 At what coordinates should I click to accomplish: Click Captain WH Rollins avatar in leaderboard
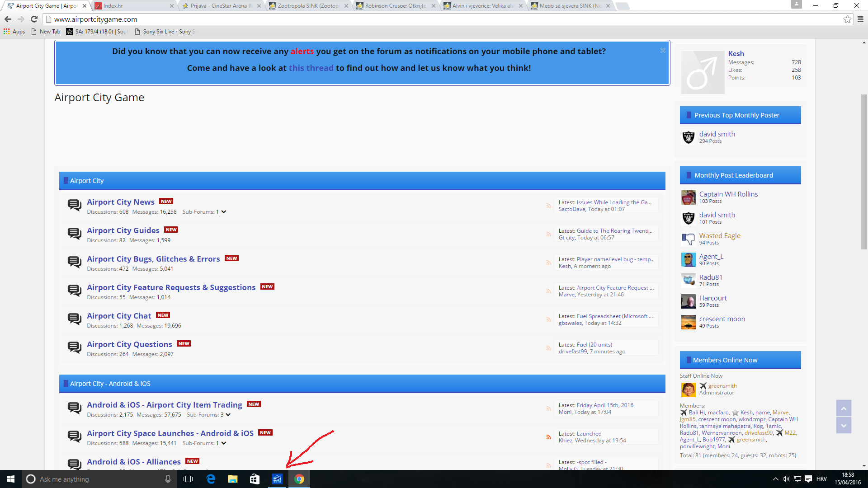click(x=688, y=197)
